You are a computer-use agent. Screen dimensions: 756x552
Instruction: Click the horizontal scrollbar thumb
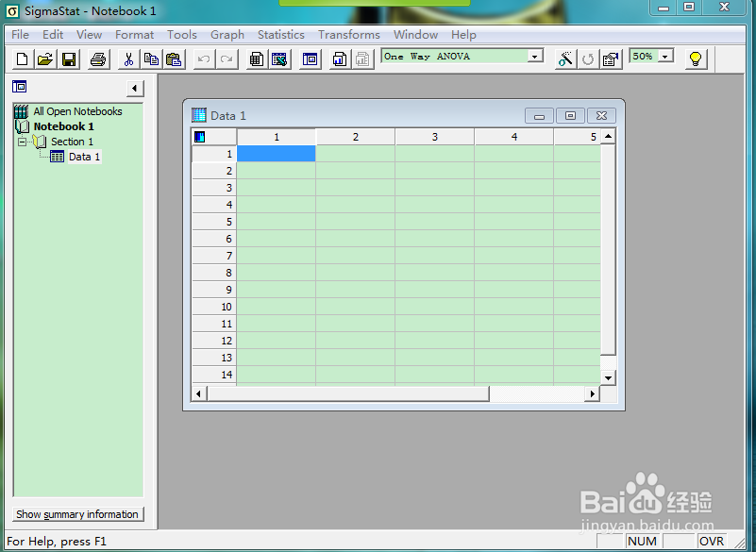348,393
